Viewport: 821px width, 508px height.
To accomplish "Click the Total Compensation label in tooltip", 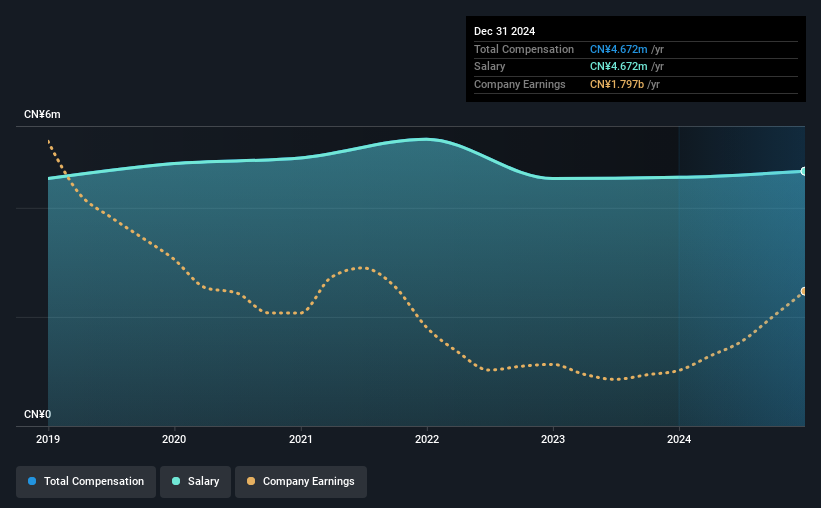I will click(524, 49).
